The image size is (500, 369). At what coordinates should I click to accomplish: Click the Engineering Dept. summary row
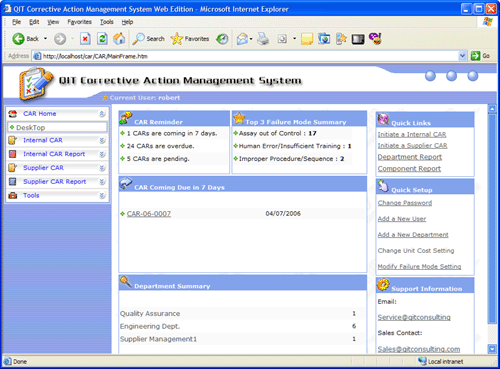click(x=242, y=326)
